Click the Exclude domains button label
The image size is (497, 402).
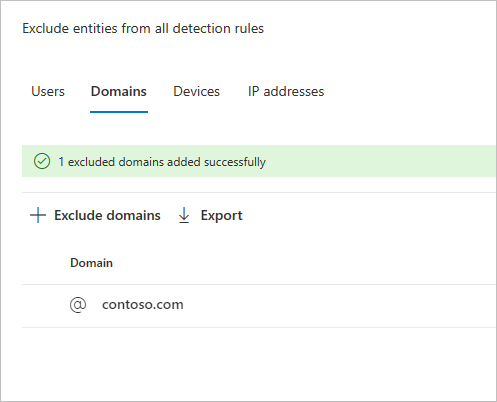pyautogui.click(x=107, y=215)
